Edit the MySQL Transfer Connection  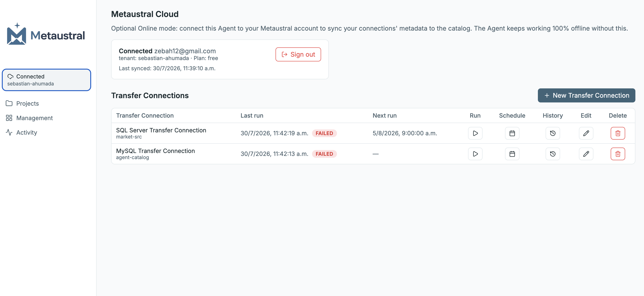coord(586,154)
